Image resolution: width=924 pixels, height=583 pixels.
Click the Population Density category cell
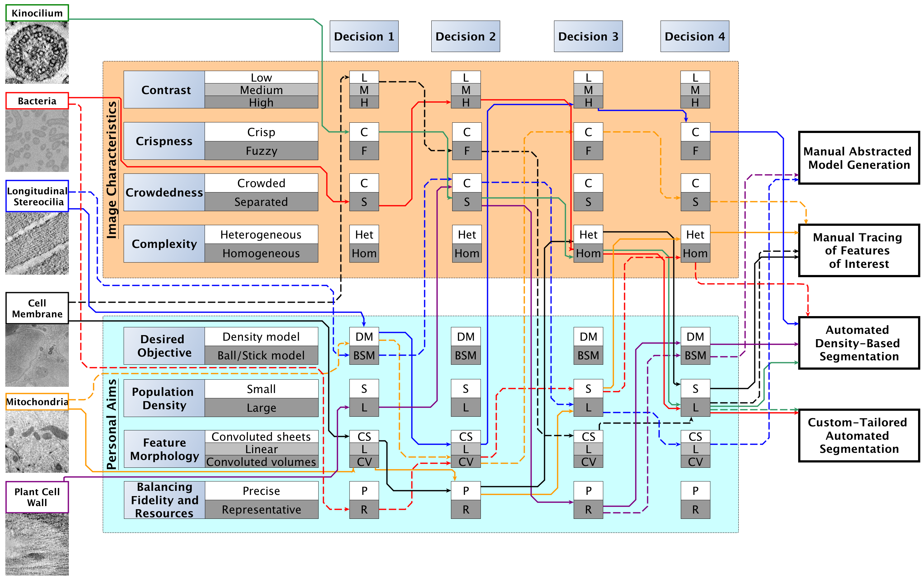164,398
